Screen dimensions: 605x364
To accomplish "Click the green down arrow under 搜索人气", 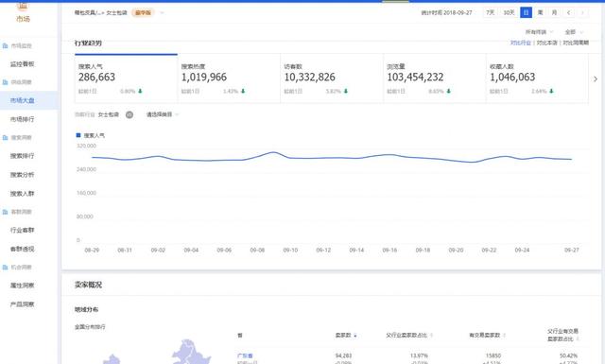I will point(140,91).
